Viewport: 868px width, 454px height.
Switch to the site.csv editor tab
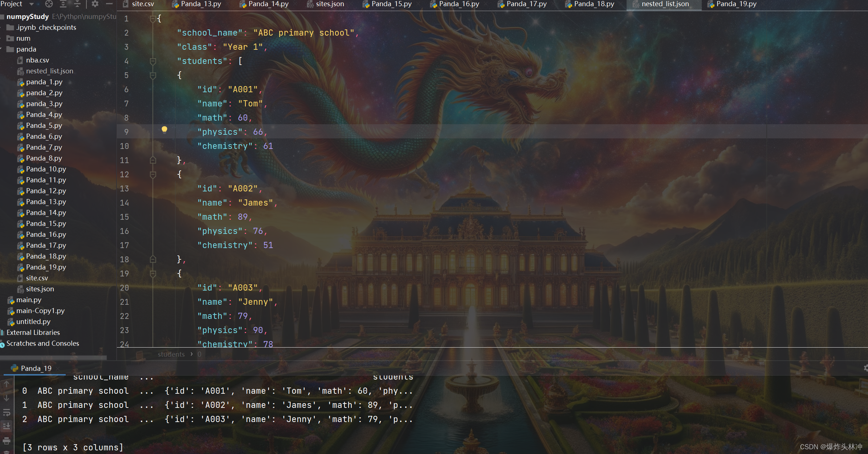tap(139, 4)
